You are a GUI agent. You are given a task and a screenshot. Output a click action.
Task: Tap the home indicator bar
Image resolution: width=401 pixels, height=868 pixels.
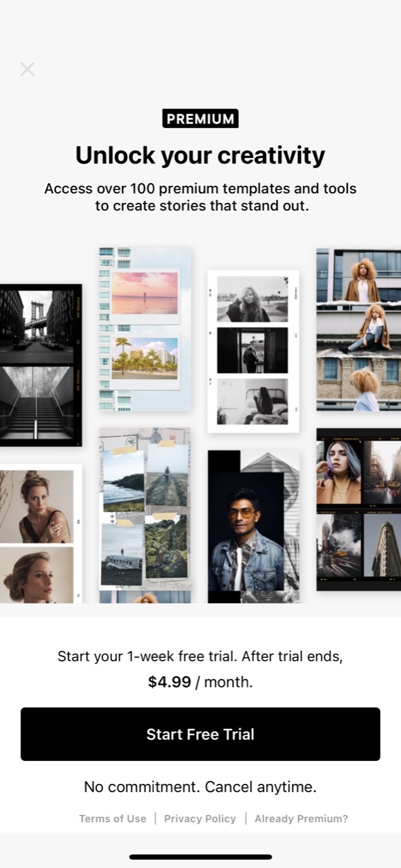(x=200, y=857)
